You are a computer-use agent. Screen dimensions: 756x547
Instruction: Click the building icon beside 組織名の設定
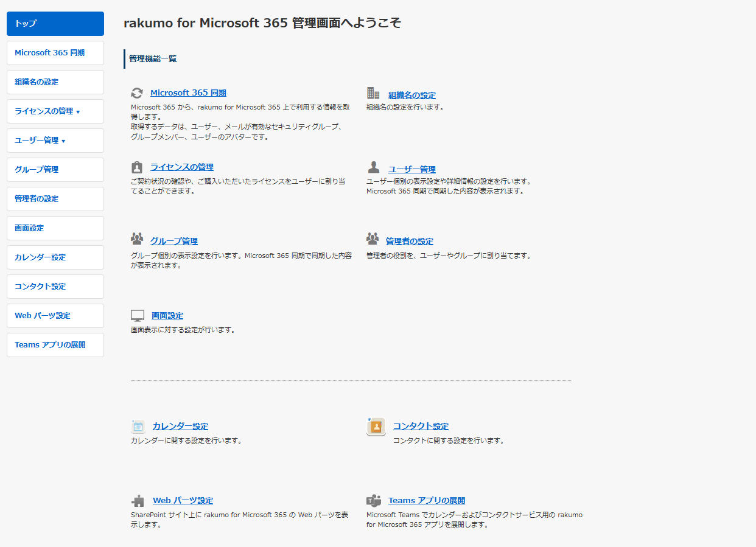[x=373, y=92]
